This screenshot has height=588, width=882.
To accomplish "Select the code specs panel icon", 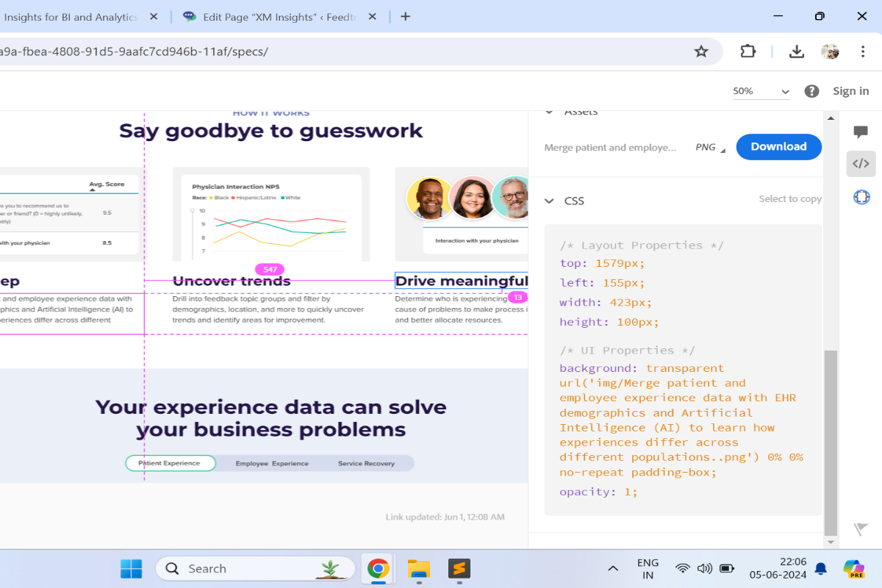I will pos(861,164).
